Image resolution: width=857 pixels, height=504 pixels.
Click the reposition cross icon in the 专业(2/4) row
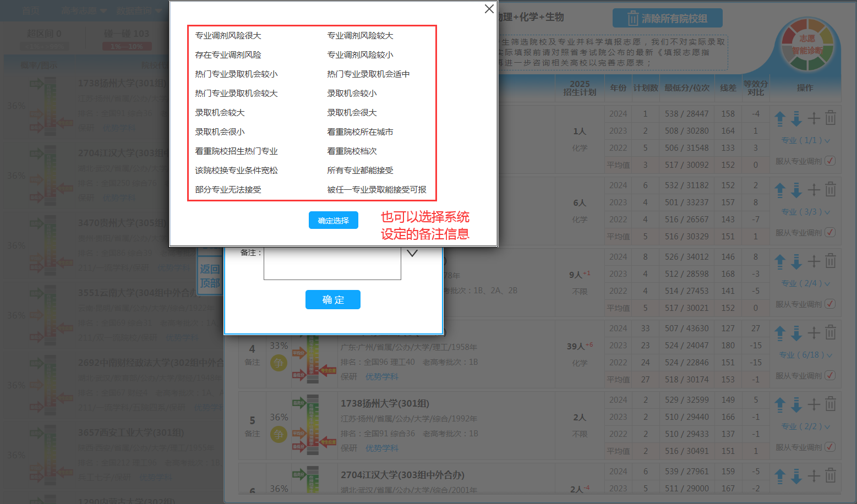click(x=814, y=261)
